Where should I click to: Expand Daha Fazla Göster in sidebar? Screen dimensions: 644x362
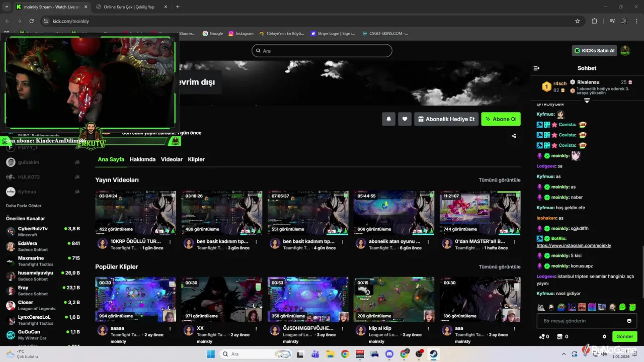pyautogui.click(x=24, y=206)
